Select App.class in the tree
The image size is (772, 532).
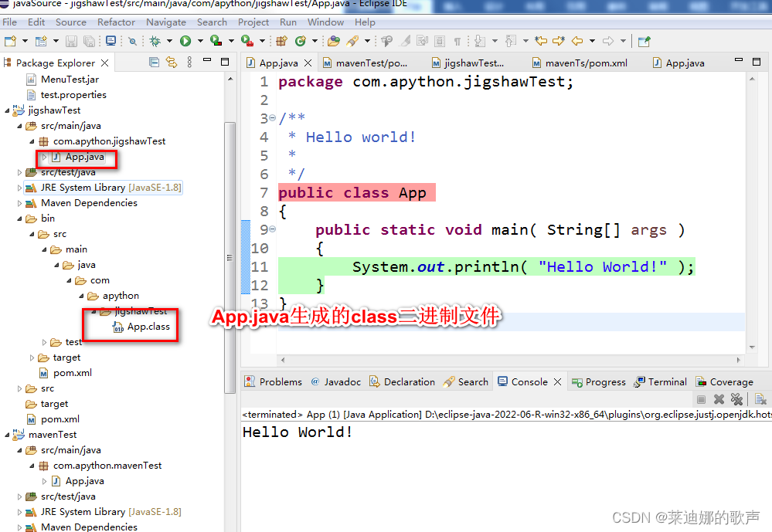tap(141, 327)
